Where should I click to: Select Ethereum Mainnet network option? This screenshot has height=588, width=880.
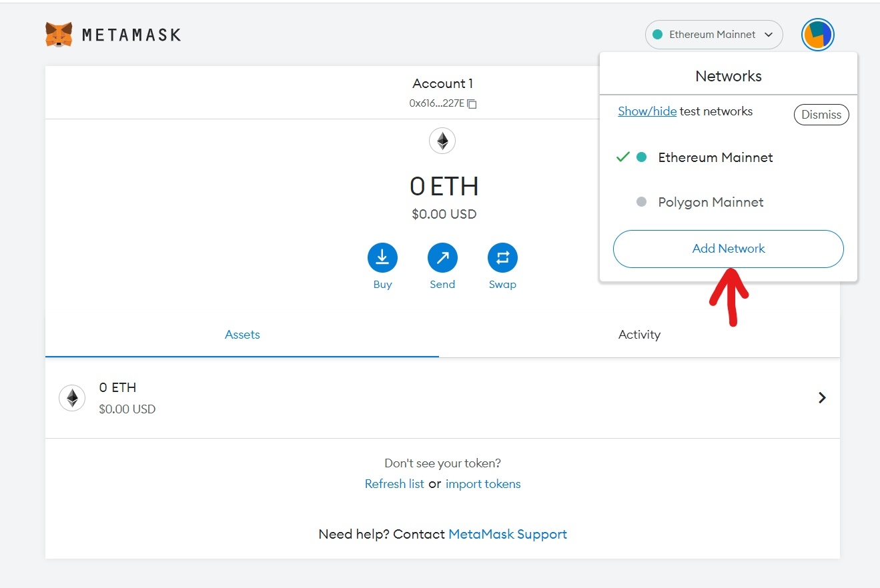715,158
